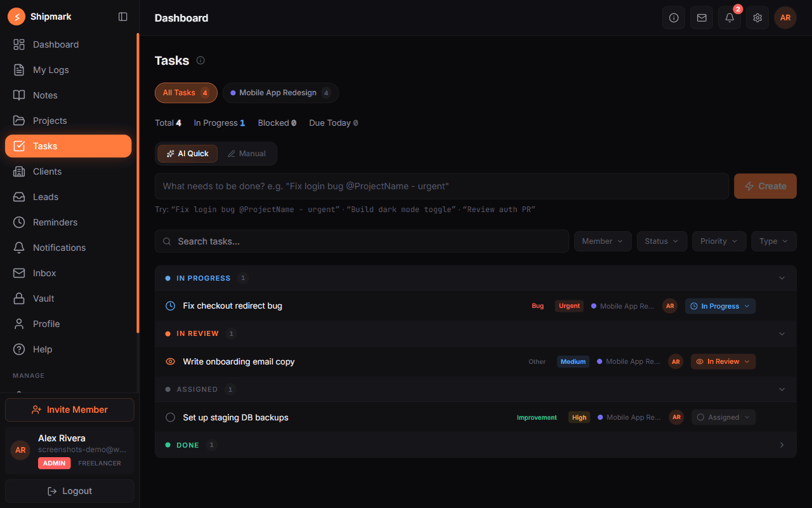Click the Alex Rivera avatar in sidebar footer
This screenshot has height=508, width=812.
(x=20, y=450)
